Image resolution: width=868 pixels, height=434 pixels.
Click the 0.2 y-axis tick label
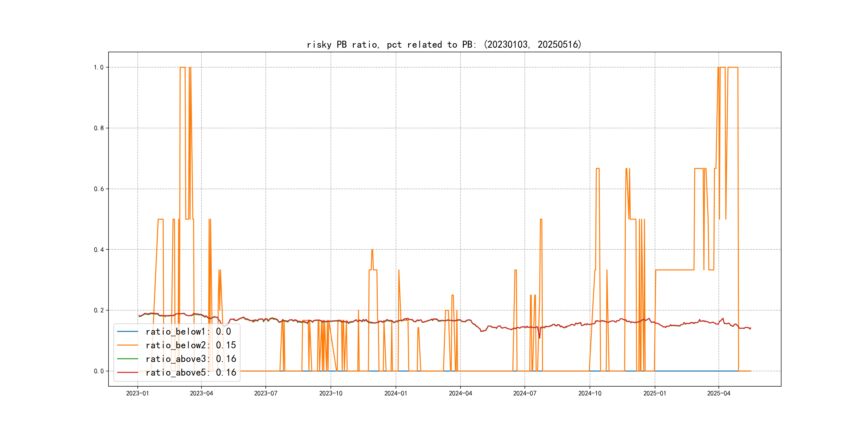coord(98,310)
